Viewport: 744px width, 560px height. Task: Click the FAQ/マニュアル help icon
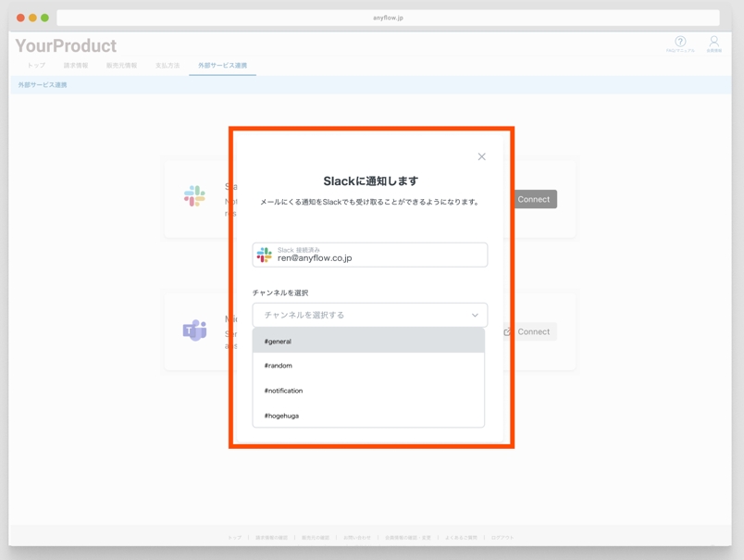[x=680, y=43]
